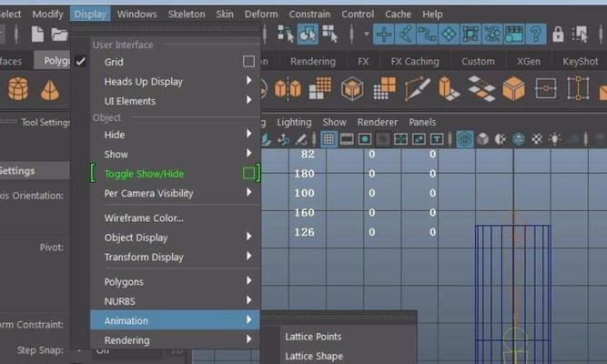Enable Snap to curves icon
This screenshot has height=364, width=607.
405,34
